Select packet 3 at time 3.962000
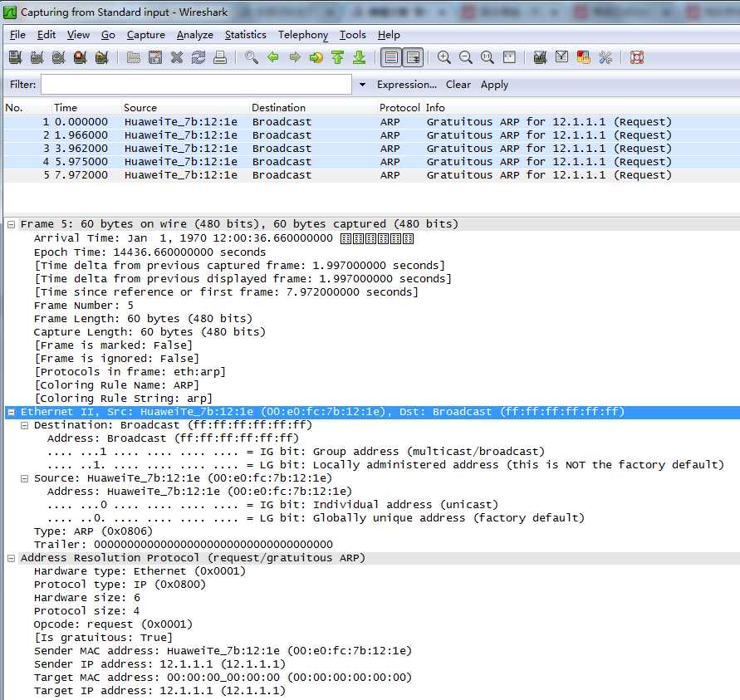 (x=371, y=148)
